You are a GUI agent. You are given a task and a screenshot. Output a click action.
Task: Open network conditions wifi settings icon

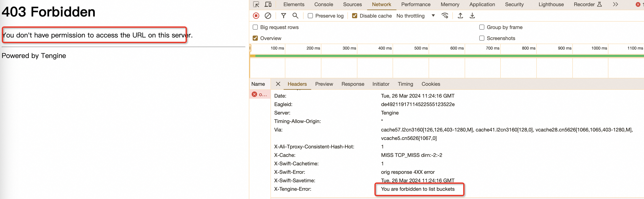[445, 16]
